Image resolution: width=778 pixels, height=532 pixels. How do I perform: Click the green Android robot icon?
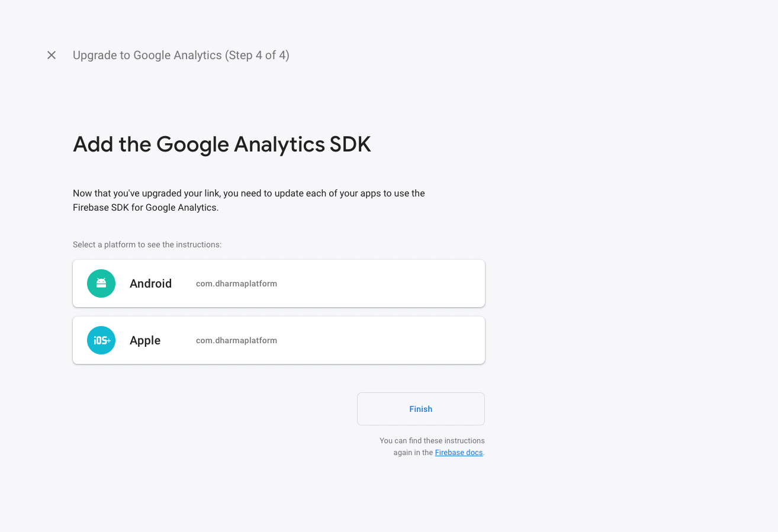[x=101, y=283]
